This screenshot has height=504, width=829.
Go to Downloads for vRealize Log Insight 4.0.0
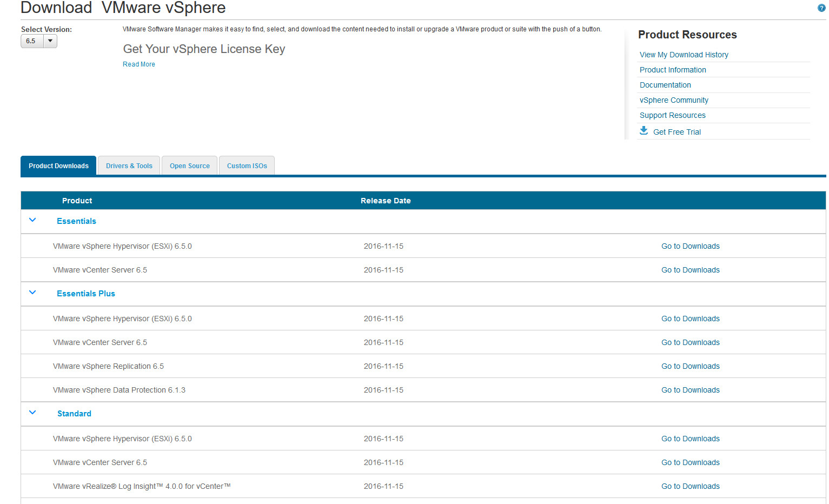click(x=691, y=486)
